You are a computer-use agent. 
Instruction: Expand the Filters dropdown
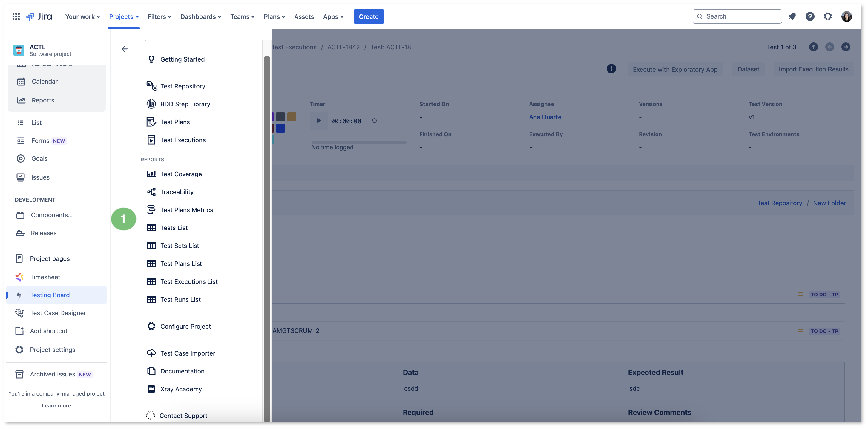[x=160, y=16]
